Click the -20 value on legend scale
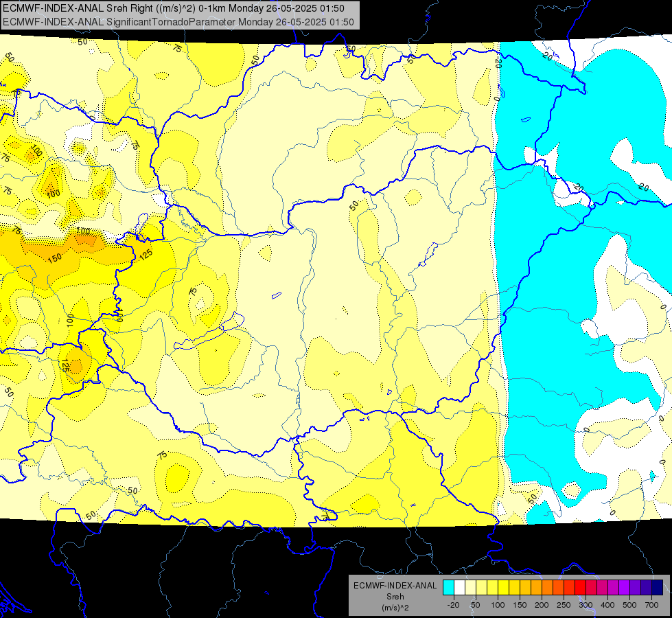672x618 pixels. click(x=454, y=605)
